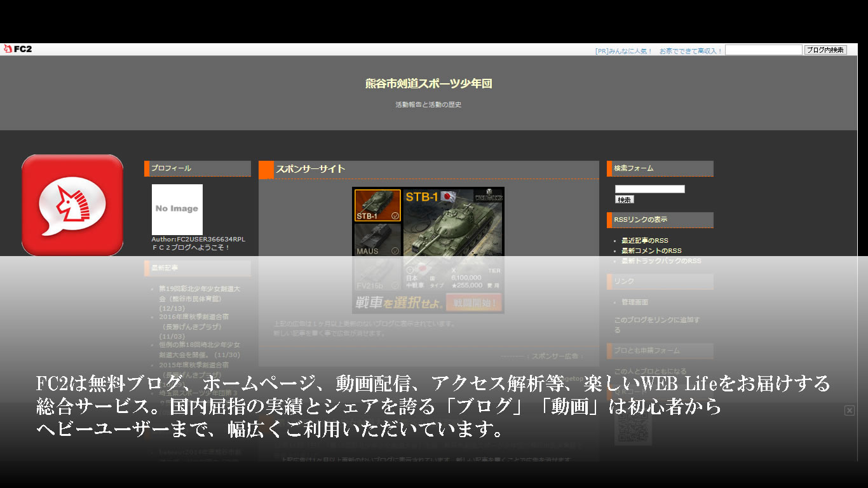
Task: Click the スポンサーサイト section heading
Action: click(x=310, y=169)
